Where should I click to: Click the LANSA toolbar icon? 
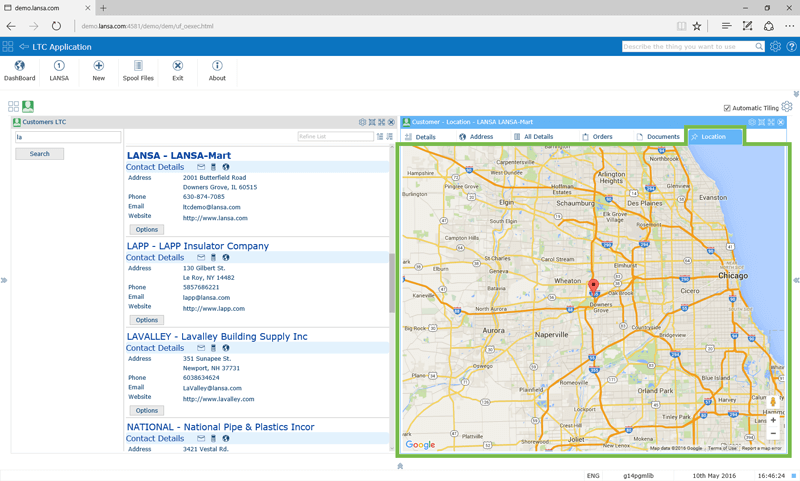(x=59, y=67)
